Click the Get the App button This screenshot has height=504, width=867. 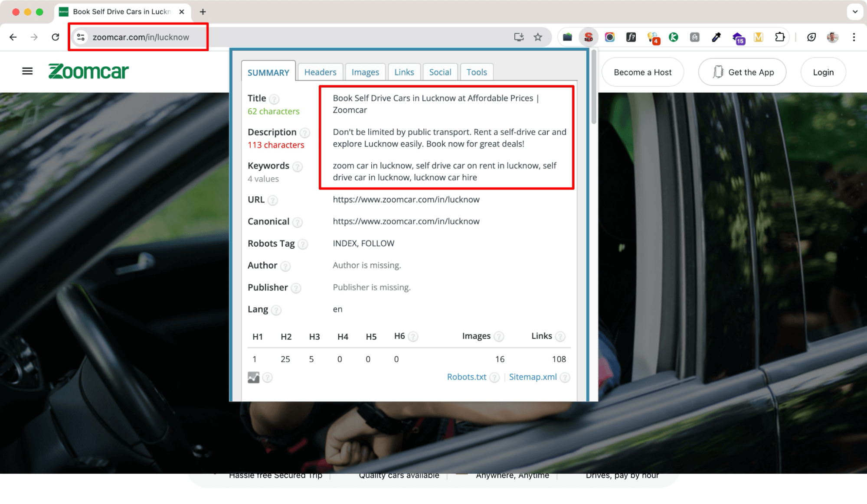coord(742,72)
